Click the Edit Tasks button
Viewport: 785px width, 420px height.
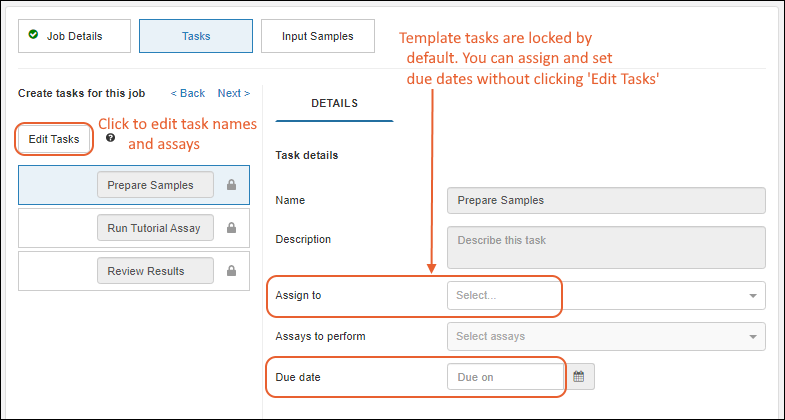54,139
